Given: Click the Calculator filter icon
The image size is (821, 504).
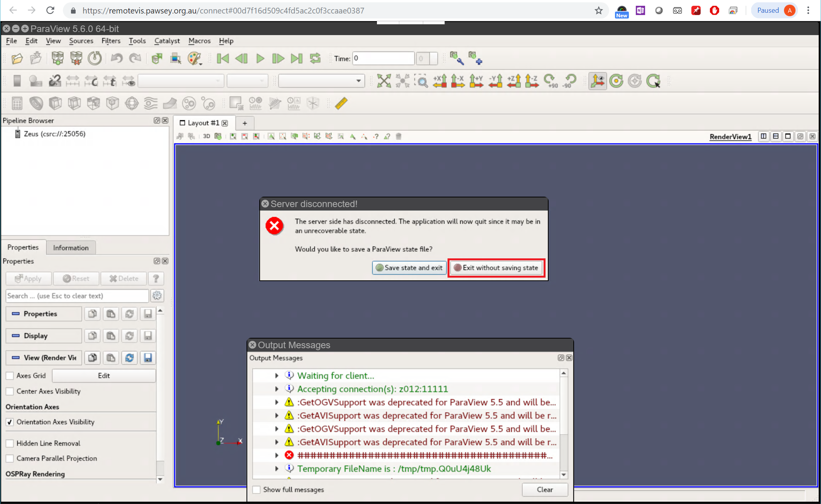Looking at the screenshot, I should 17,103.
